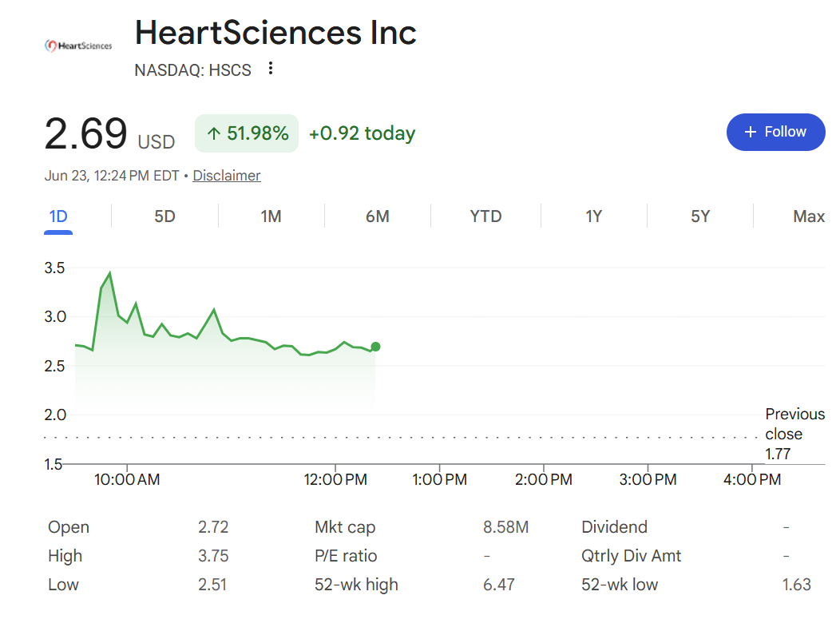
Task: Select the YTD chart tab
Action: point(485,216)
